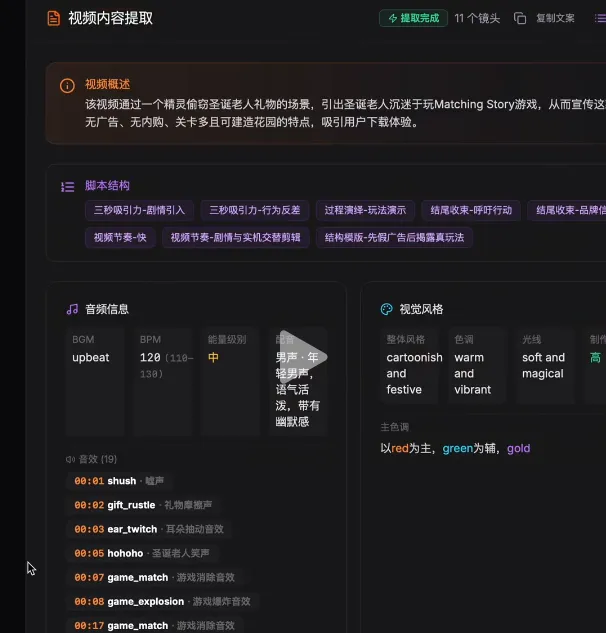Click the copy icon next to 复制文案
The image size is (606, 633).
pos(520,18)
